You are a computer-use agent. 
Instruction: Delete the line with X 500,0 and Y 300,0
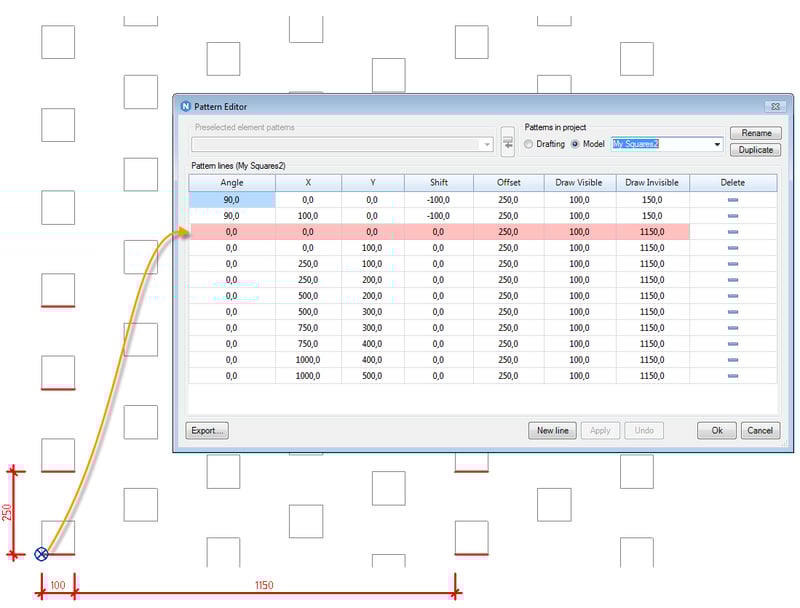(733, 312)
